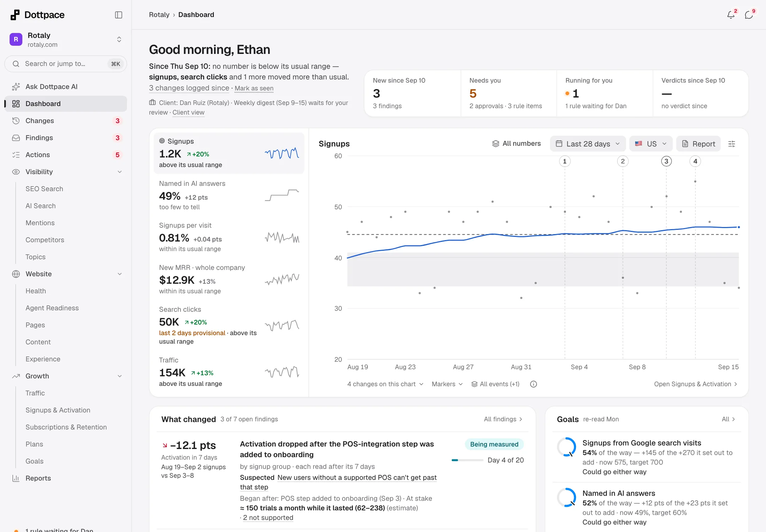Go to Competitors page
Screen dimensions: 766x532
point(45,240)
